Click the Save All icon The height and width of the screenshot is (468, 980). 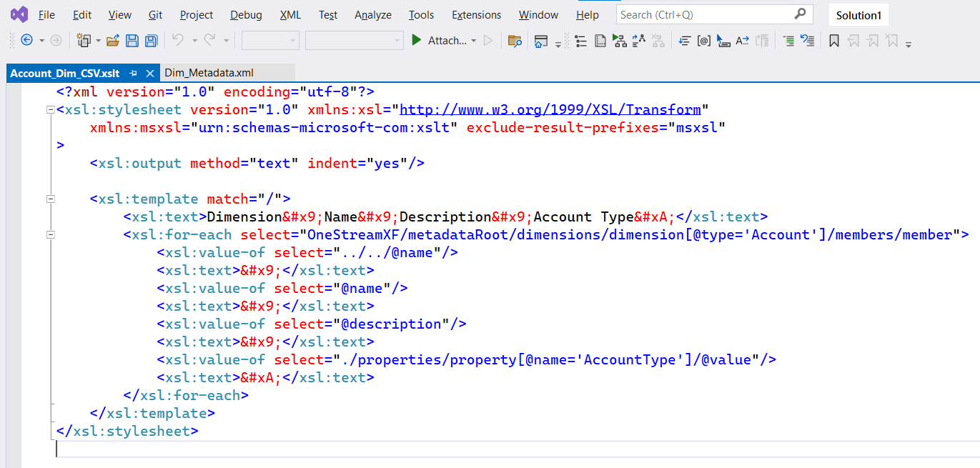(151, 41)
